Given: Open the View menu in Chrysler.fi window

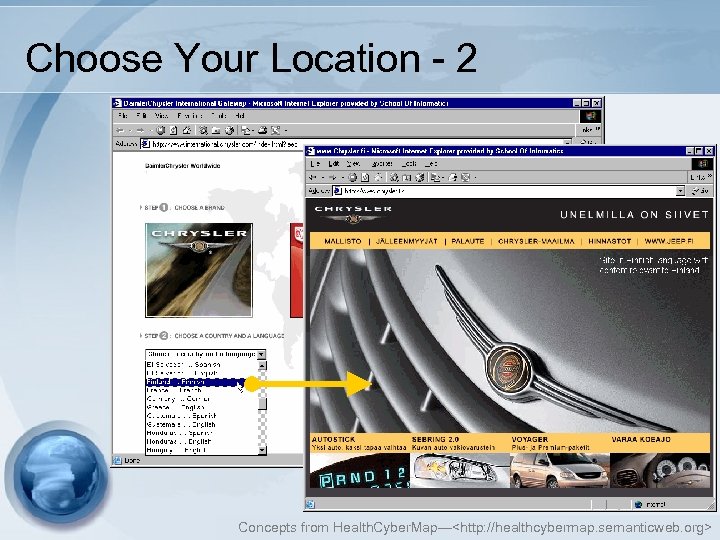Looking at the screenshot, I should click(353, 163).
